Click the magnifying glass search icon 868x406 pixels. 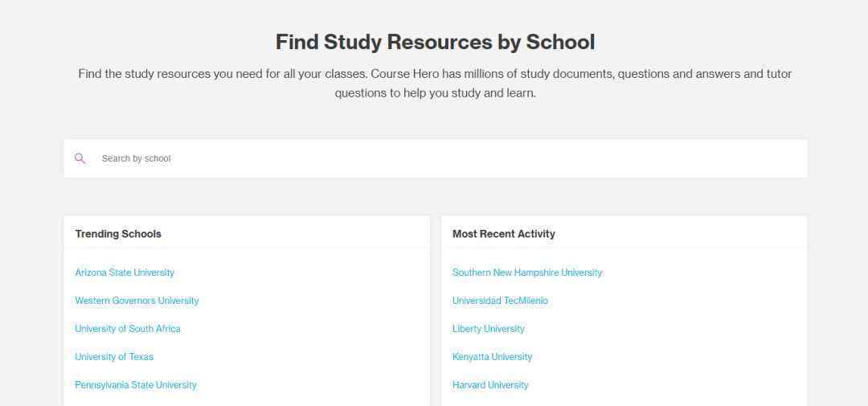pyautogui.click(x=80, y=158)
